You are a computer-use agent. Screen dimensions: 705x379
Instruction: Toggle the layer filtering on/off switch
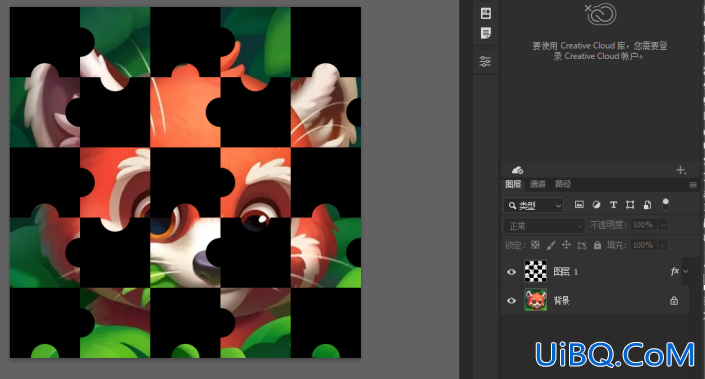point(665,205)
